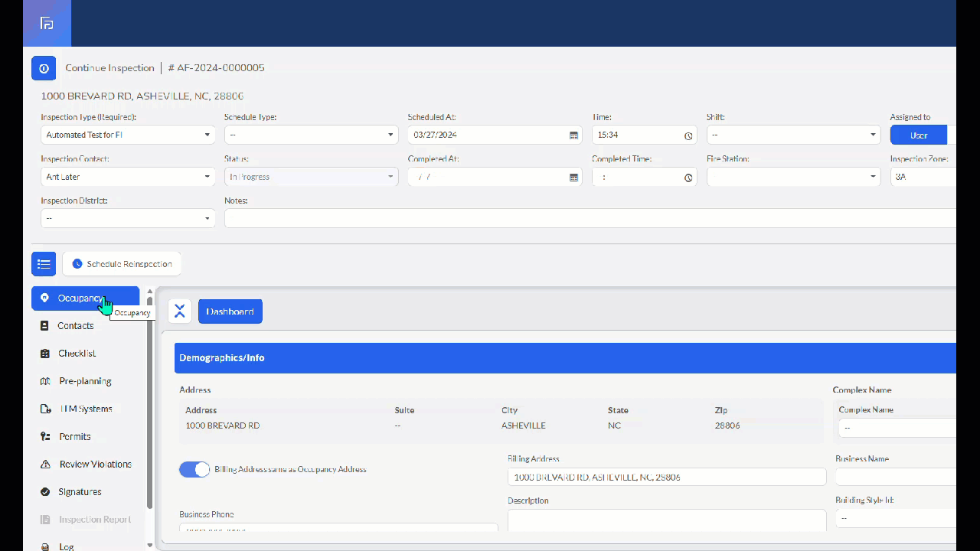Click the Occupancy pin icon in sidebar

point(44,298)
